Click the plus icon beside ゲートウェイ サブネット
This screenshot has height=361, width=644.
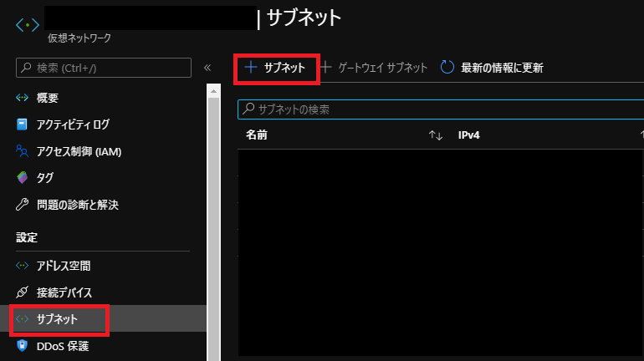coord(325,68)
